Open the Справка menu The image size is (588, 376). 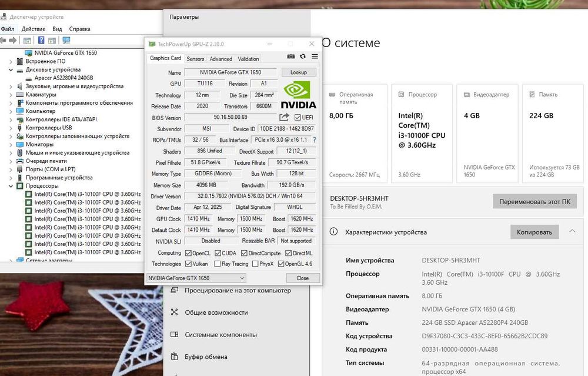click(79, 29)
